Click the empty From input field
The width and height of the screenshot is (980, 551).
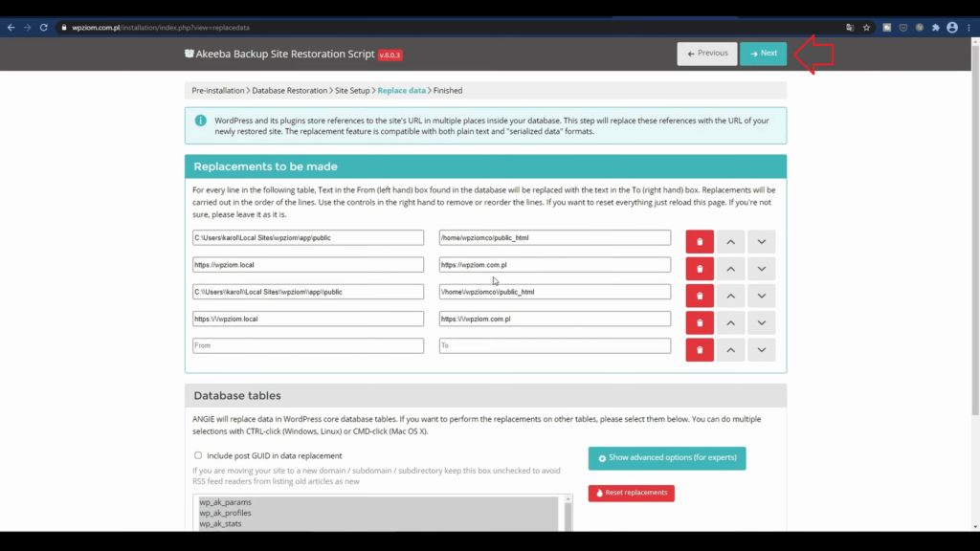click(307, 345)
